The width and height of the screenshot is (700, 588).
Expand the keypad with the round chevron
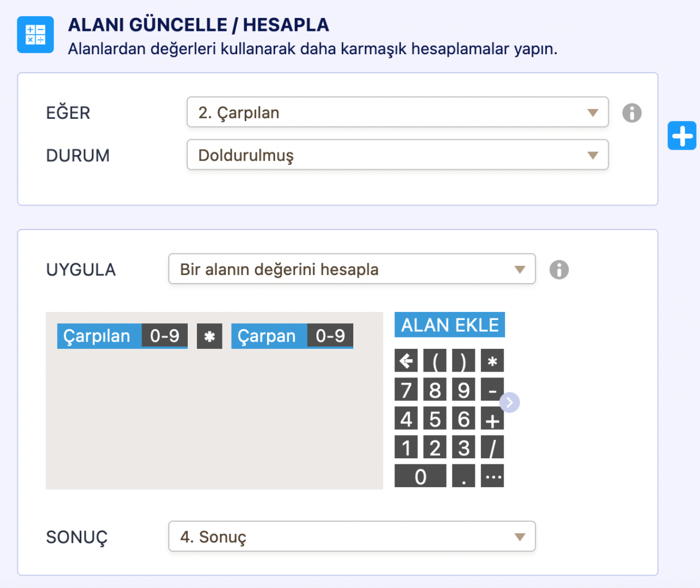pos(510,402)
